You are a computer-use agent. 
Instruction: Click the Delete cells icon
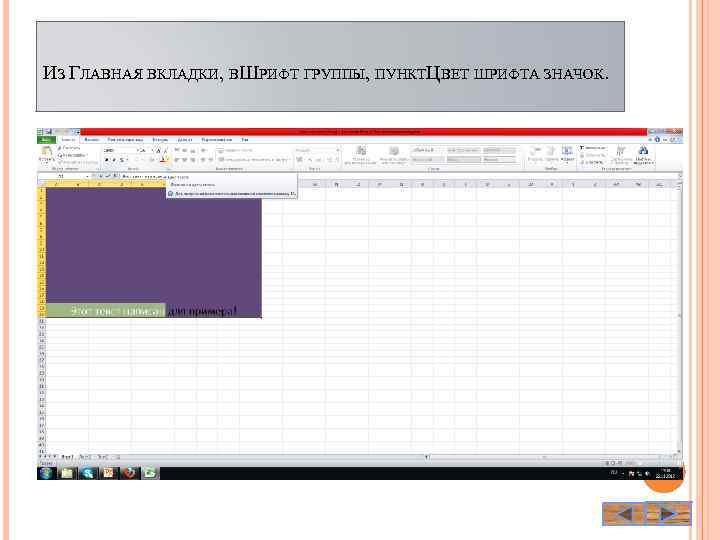[551, 153]
